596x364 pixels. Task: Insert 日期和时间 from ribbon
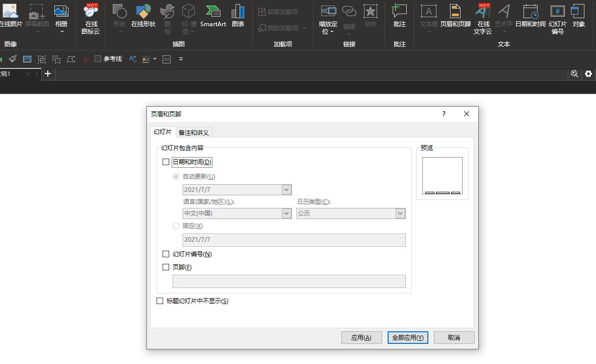pos(530,15)
